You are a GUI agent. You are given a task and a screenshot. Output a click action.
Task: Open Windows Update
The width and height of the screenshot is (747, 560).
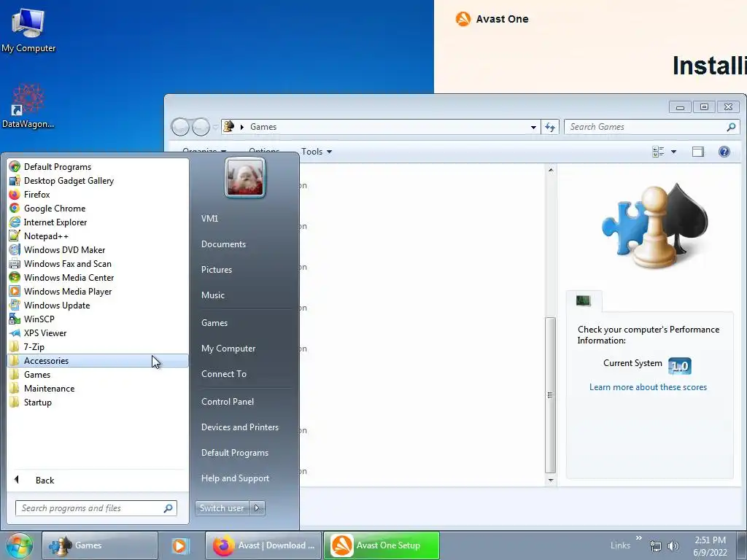point(98,305)
